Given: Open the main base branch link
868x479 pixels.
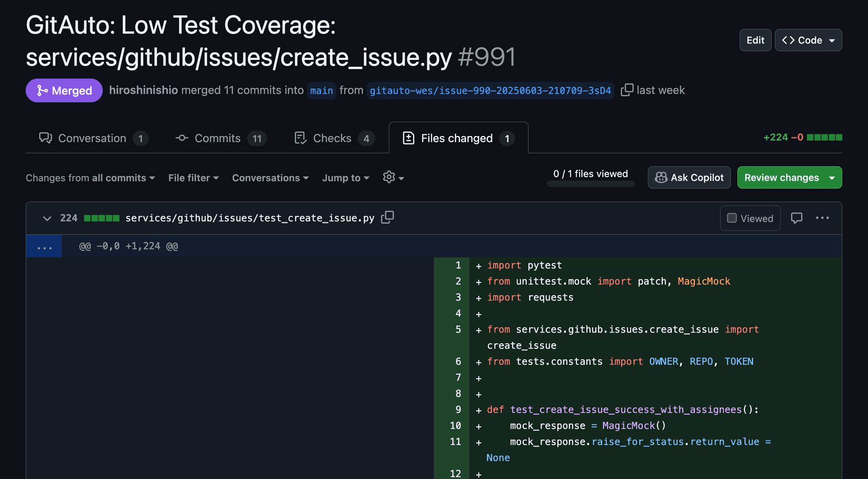Looking at the screenshot, I should pos(321,90).
